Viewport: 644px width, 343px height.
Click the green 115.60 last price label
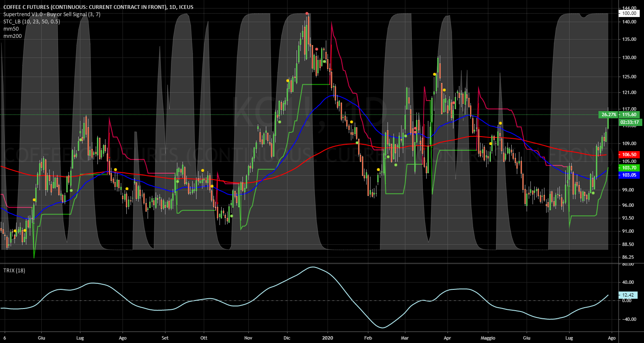point(630,114)
